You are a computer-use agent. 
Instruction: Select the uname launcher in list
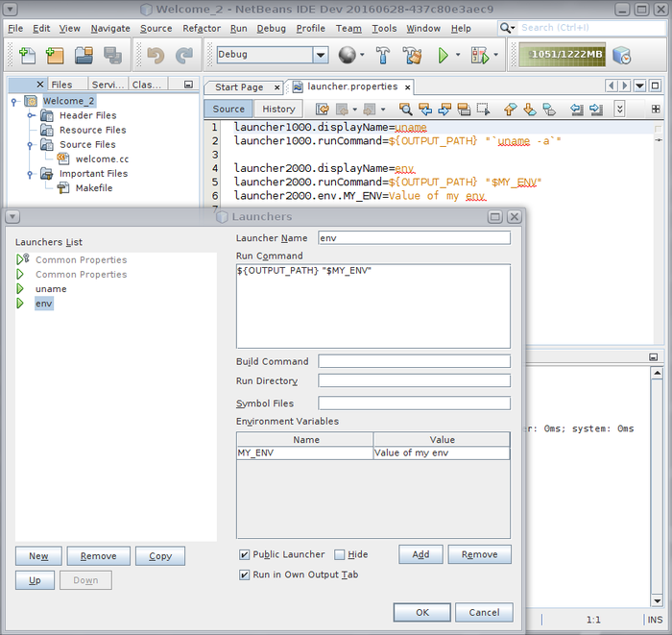coord(51,289)
